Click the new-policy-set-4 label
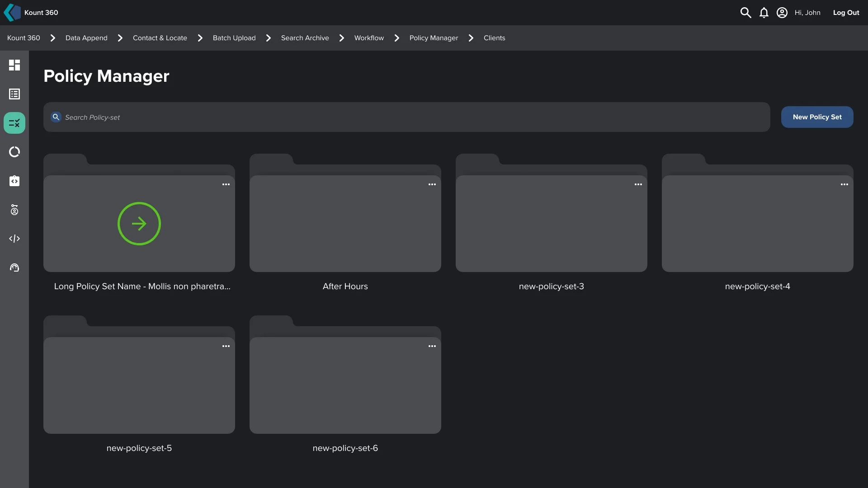This screenshot has width=868, height=488. coord(758,286)
